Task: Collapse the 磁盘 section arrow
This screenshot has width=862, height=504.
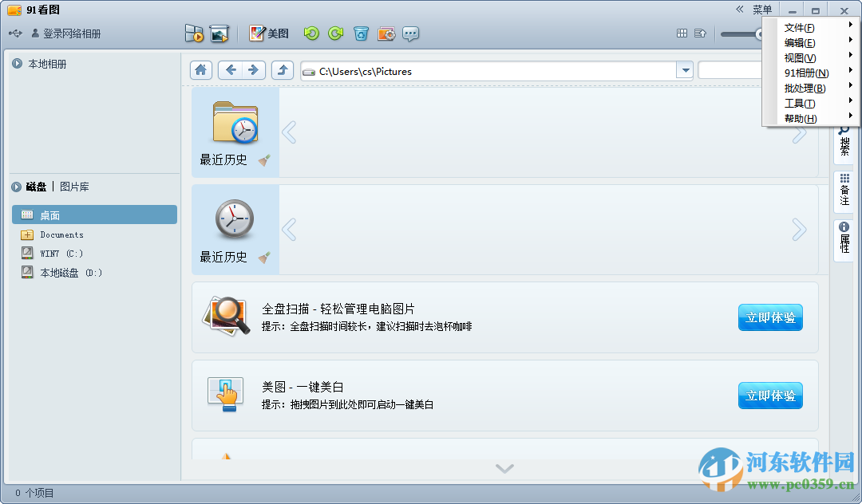Action: tap(17, 187)
